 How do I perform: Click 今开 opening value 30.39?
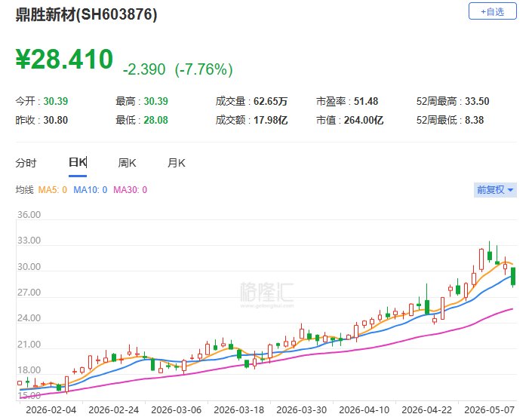tap(56, 101)
